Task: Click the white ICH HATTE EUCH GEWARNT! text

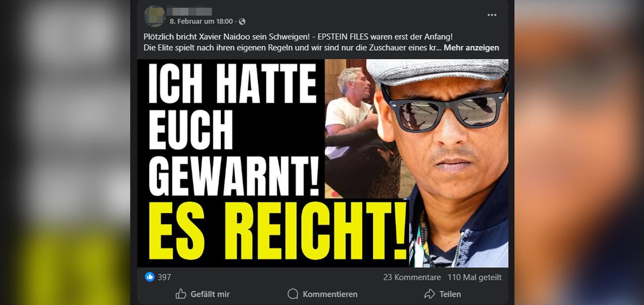Action: click(x=233, y=129)
